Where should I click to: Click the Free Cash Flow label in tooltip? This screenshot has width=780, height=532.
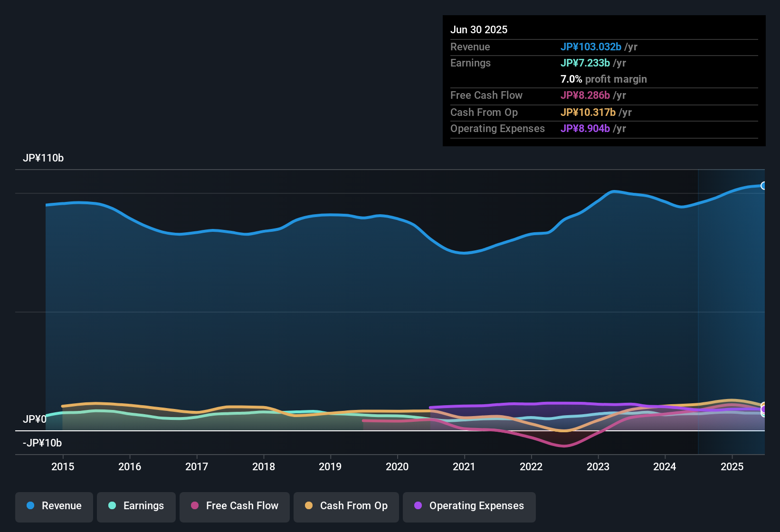(486, 95)
